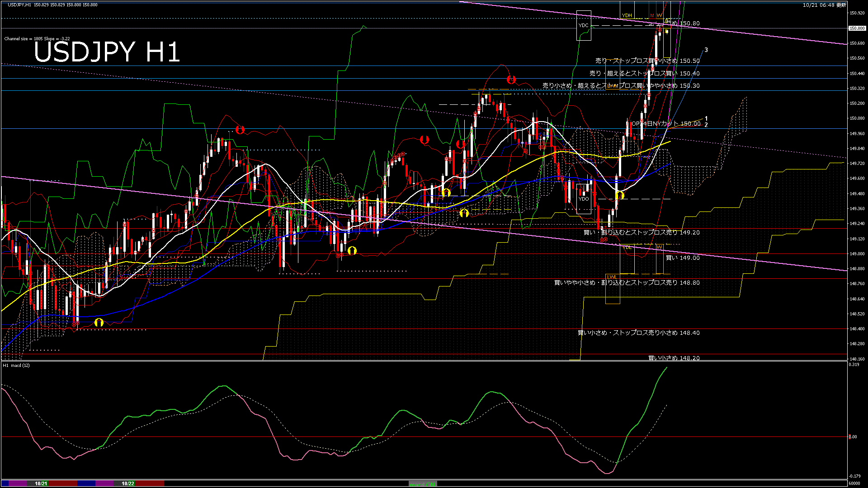Click the yellow YDH label

627,15
